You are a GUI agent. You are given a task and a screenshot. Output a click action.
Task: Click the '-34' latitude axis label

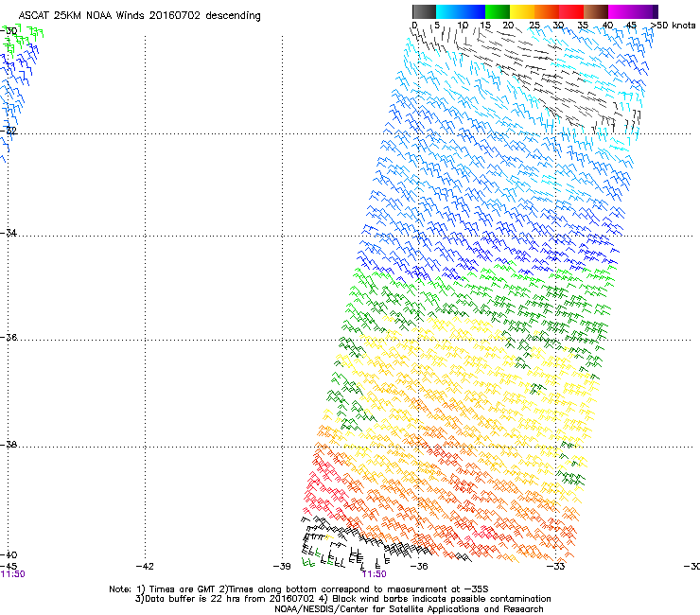click(9, 233)
